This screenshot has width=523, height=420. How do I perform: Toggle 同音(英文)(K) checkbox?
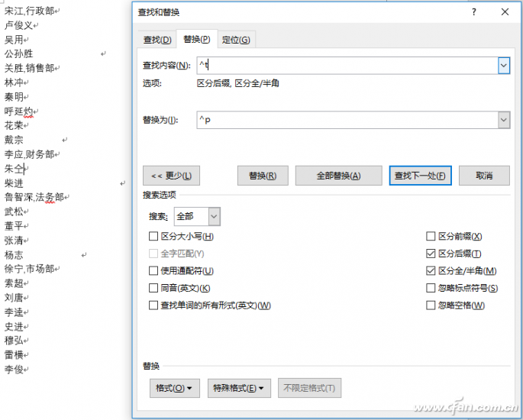pos(153,288)
